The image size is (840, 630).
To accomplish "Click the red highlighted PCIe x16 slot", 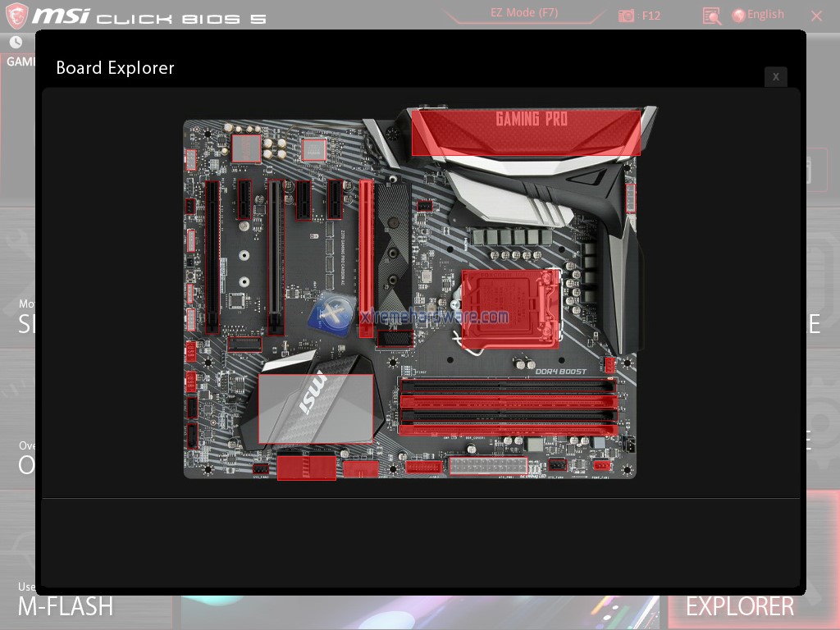I will click(366, 258).
